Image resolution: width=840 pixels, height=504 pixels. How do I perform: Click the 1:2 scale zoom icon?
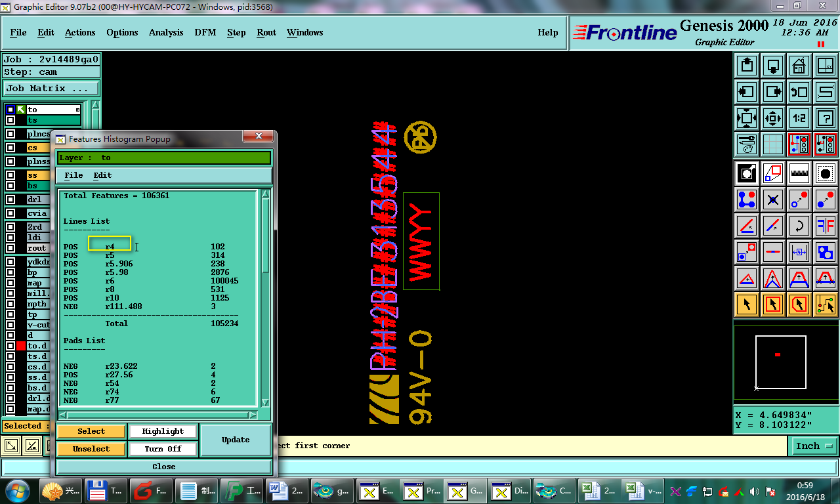799,118
